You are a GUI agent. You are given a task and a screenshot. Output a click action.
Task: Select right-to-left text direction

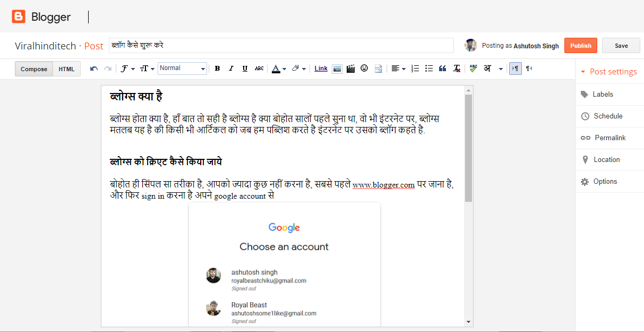pos(529,69)
